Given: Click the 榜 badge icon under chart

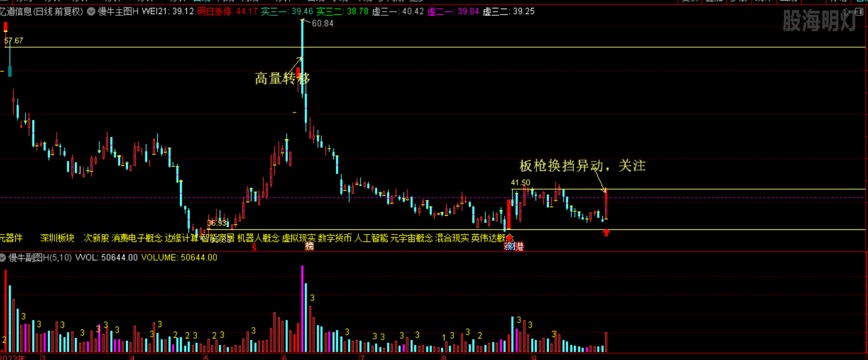Looking at the screenshot, I should (x=309, y=246).
